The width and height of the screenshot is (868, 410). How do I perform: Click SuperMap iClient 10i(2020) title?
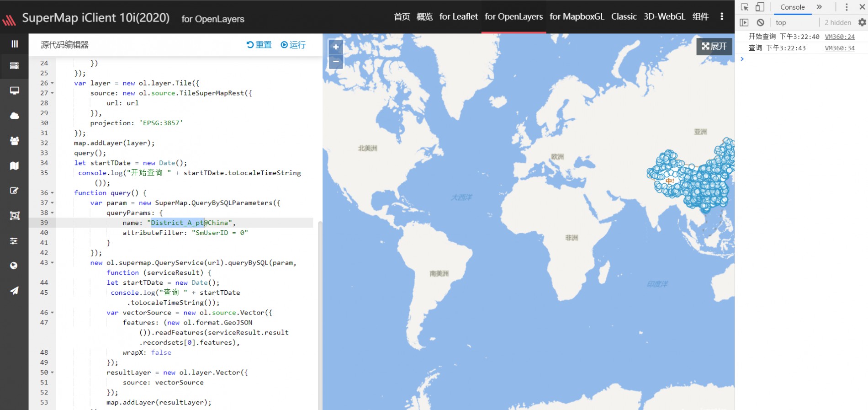pyautogui.click(x=96, y=18)
